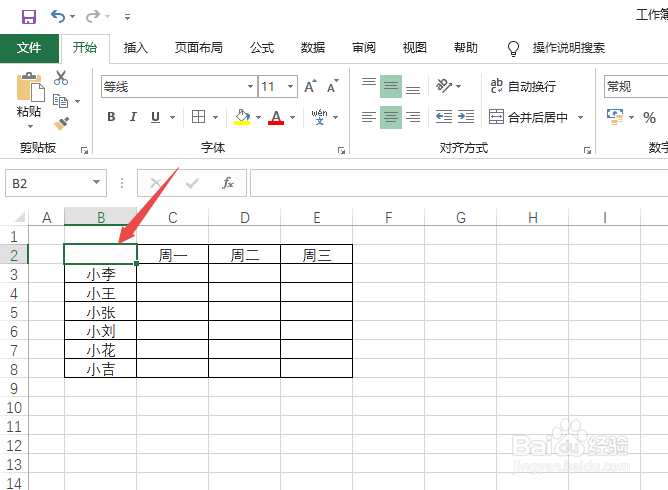Screen dimensions: 668x490
Task: Decrease font size with smaller A icon
Action: [x=332, y=86]
